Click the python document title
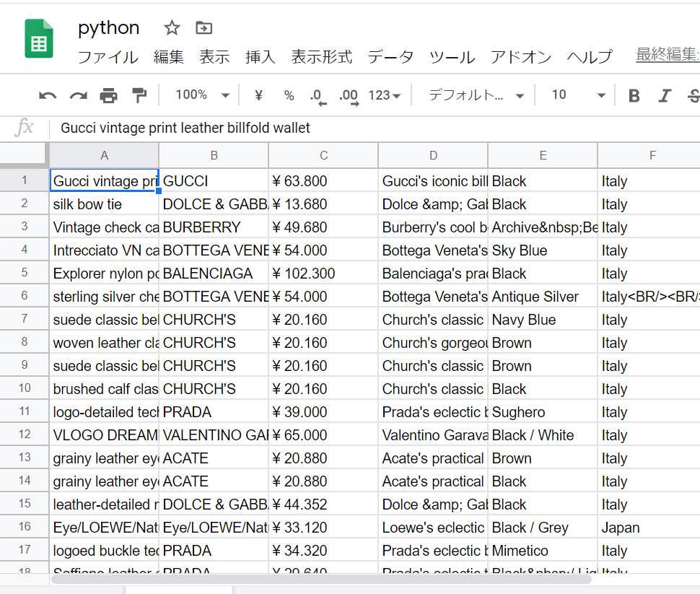This screenshot has height=594, width=700. click(108, 28)
